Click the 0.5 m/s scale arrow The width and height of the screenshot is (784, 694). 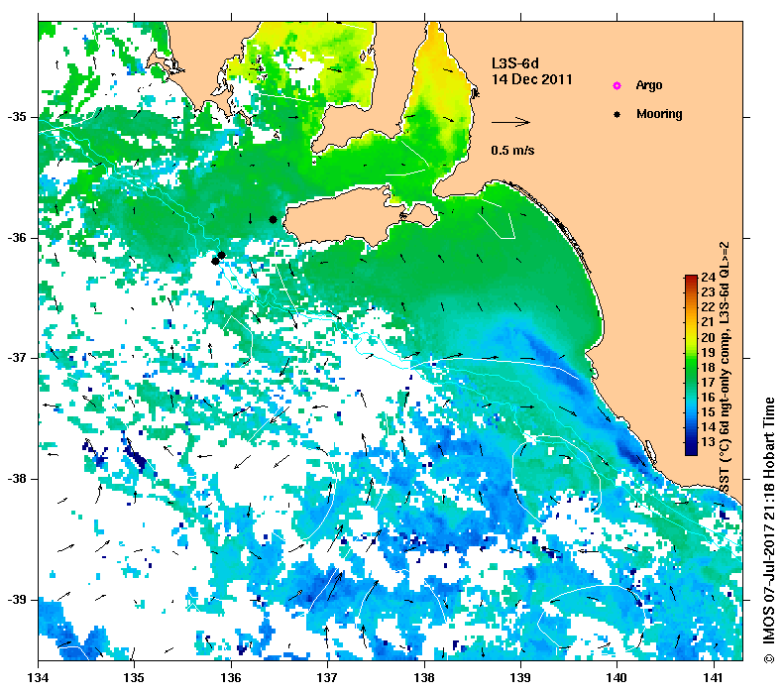[x=510, y=122]
